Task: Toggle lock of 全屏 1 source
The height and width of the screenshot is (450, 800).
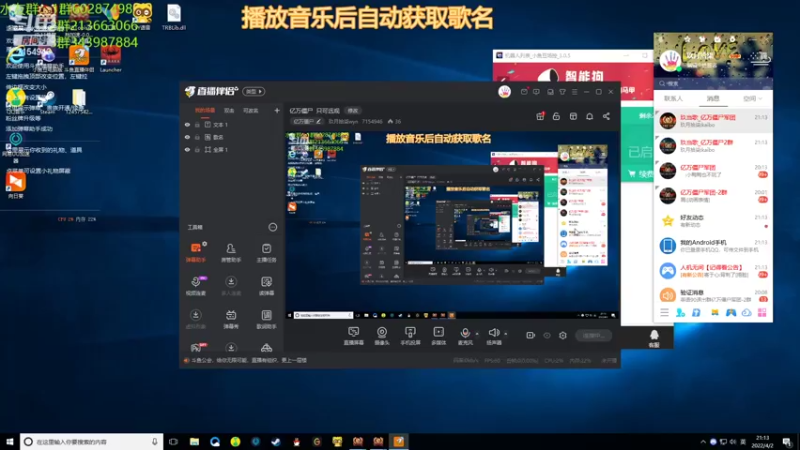Action: (197, 150)
